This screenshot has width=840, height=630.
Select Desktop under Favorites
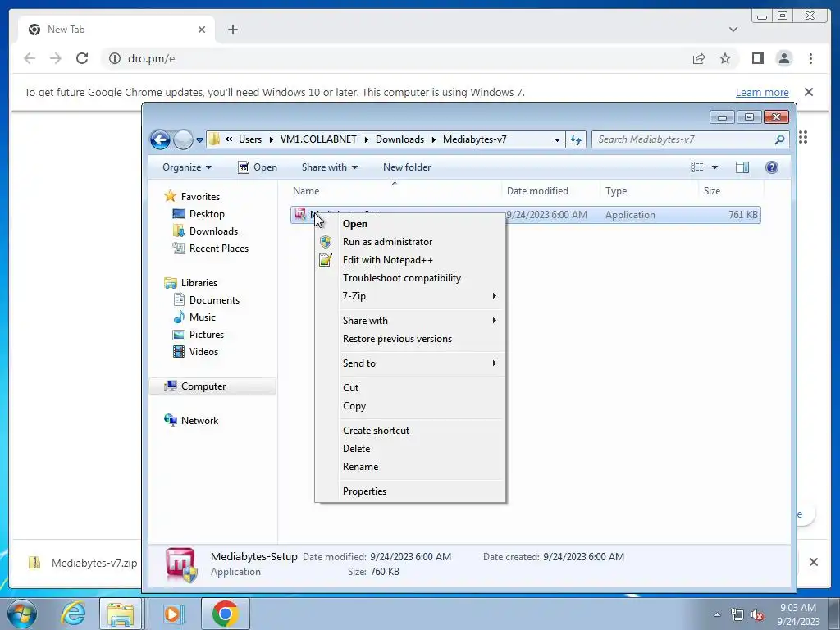tap(206, 214)
